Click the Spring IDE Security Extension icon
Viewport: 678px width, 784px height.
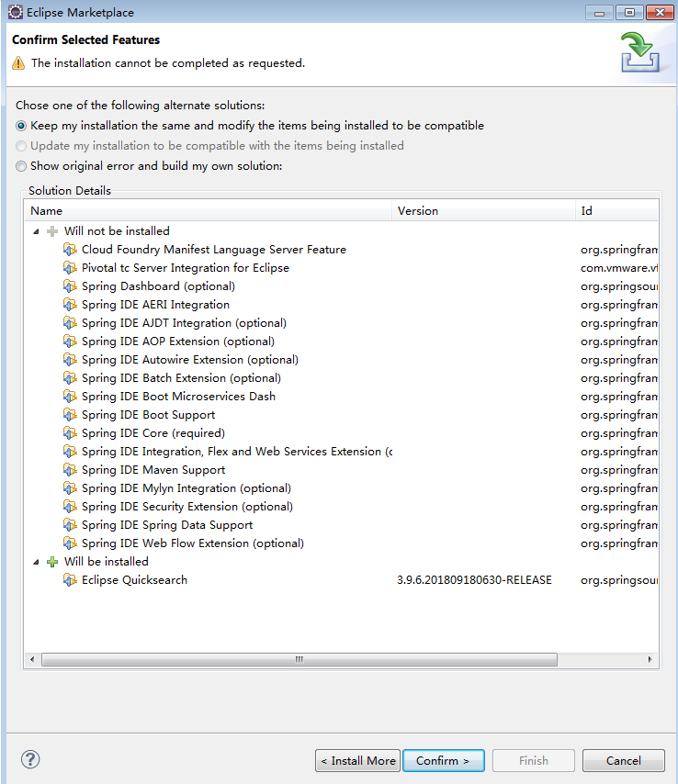tap(70, 507)
